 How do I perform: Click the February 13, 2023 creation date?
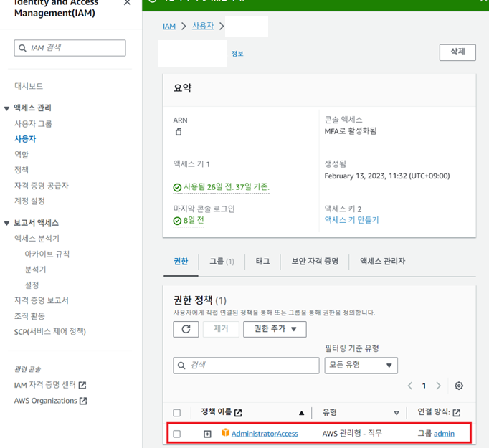point(387,176)
